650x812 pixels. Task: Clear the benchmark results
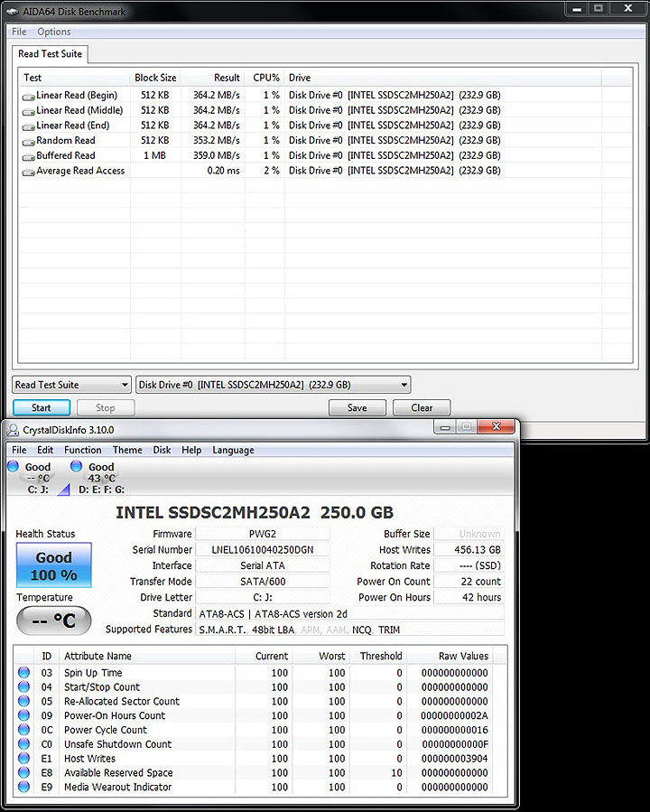click(422, 407)
